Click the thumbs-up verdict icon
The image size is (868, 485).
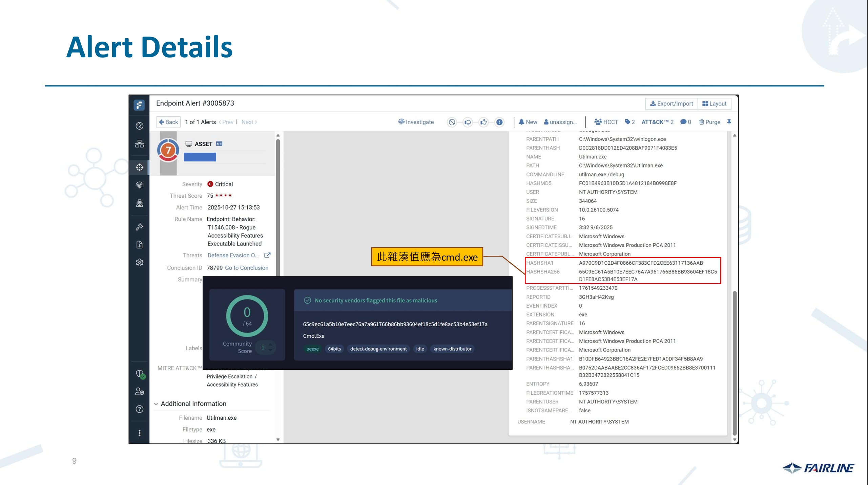tap(483, 122)
